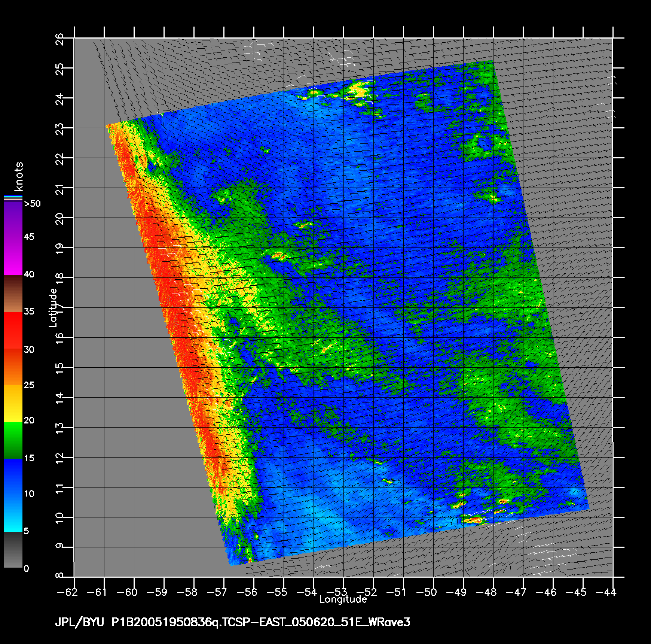
Task: Click the '40' colorbar tick label
Action: (x=29, y=274)
